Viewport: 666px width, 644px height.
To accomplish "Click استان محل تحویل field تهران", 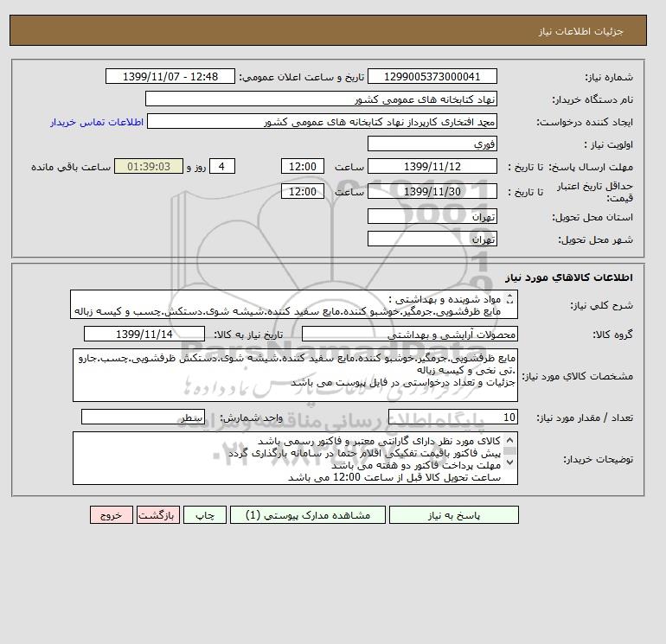I will click(432, 216).
